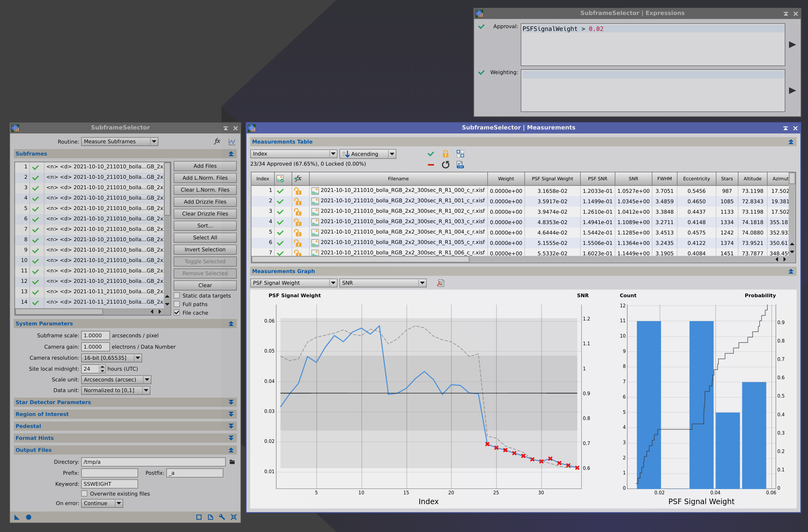
Task: Toggle enabled checkmark for subframe 1
Action: tap(36, 167)
